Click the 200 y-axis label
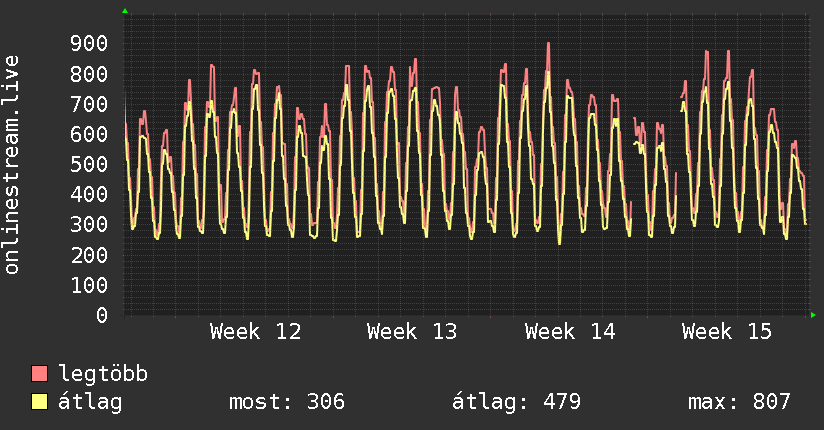 (89, 255)
